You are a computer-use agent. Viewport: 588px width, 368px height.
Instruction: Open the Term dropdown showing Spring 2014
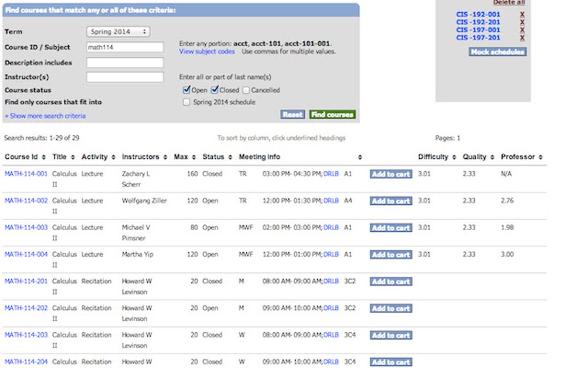coord(118,32)
